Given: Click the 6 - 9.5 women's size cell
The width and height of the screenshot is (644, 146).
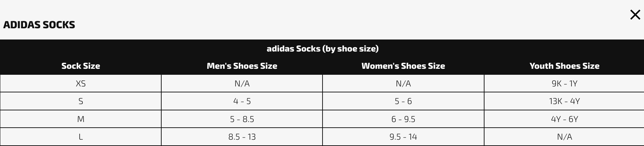Looking at the screenshot, I should click(403, 119).
